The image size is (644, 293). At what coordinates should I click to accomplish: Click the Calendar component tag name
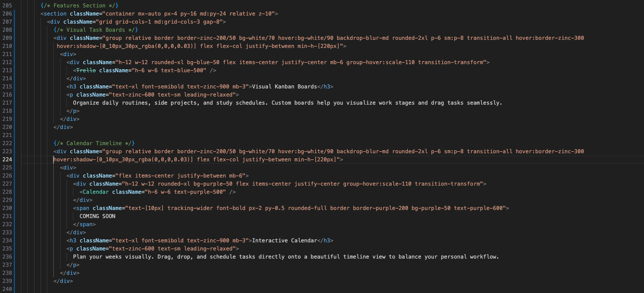pyautogui.click(x=96, y=192)
